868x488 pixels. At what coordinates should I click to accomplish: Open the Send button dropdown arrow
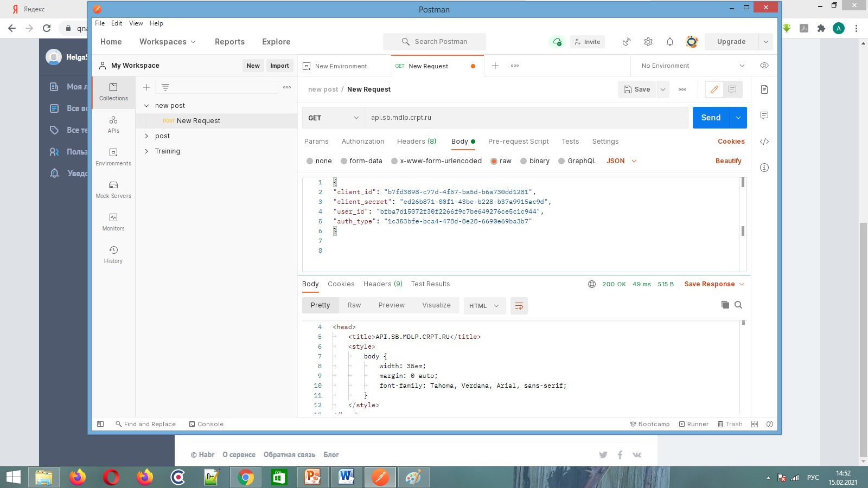[x=738, y=118]
